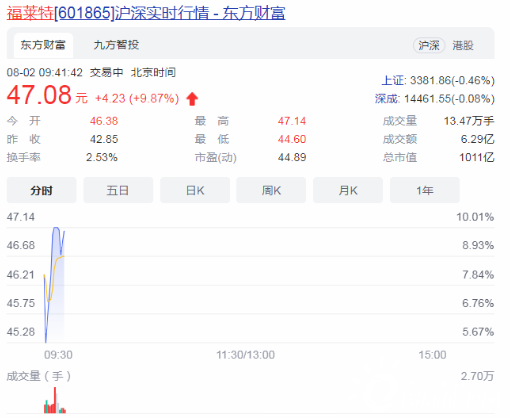Show the 月K monthly chart
This screenshot has height=418, width=510.
pyautogui.click(x=348, y=190)
